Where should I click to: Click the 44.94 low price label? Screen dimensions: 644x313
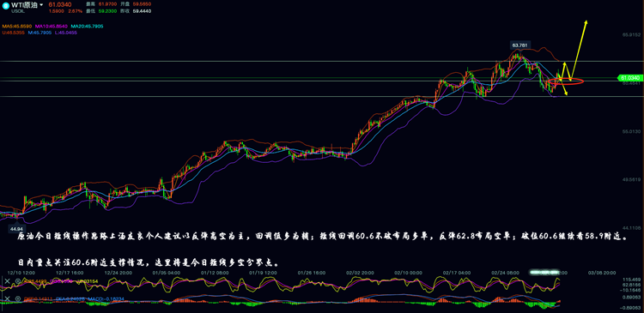(x=17, y=228)
